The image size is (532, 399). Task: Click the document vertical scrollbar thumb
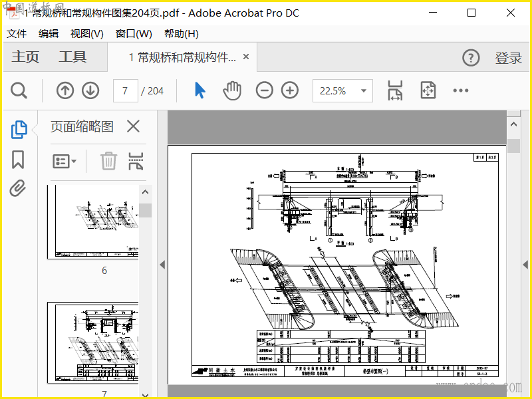click(513, 146)
